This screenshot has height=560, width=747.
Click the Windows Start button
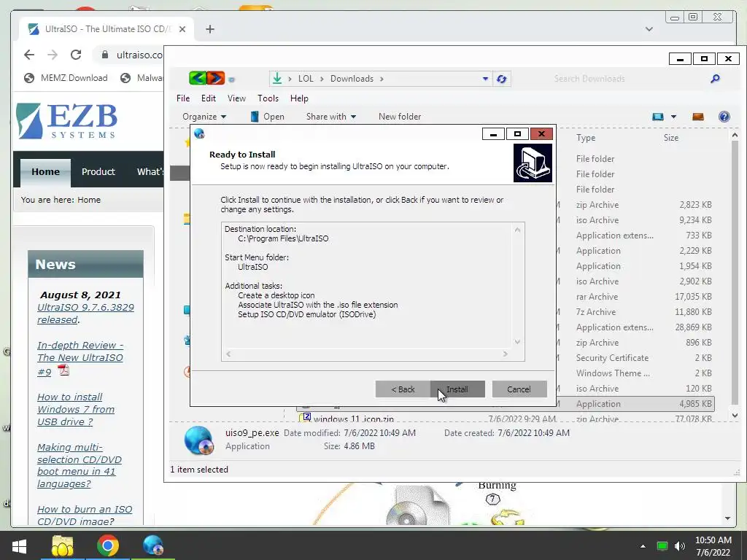[x=19, y=546]
